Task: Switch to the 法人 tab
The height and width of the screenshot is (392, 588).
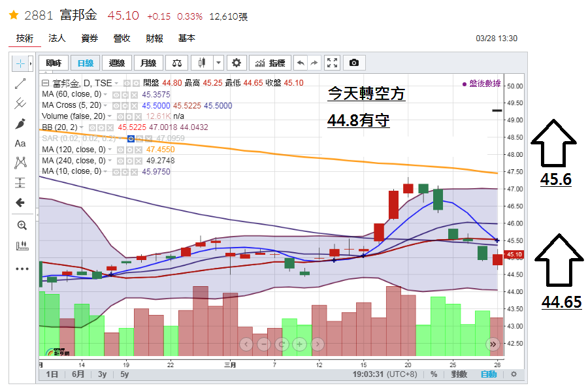Action: pyautogui.click(x=57, y=39)
